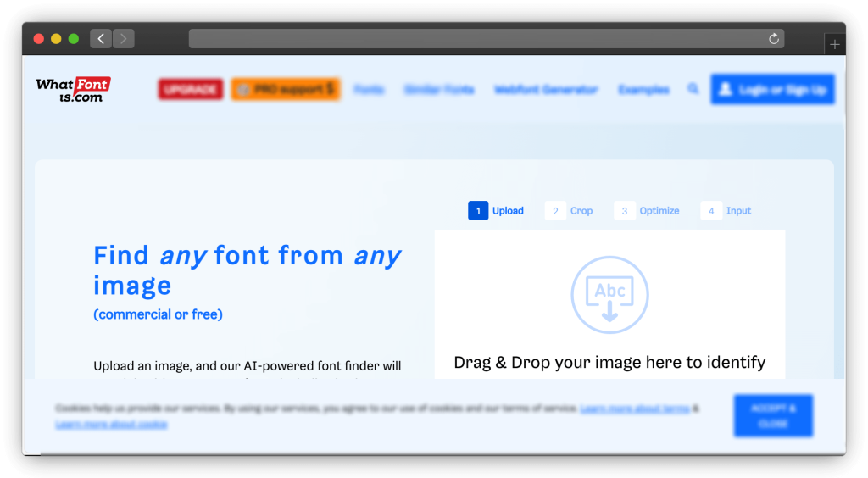This screenshot has height=478, width=868.
Task: Click the browser back arrow
Action: coord(101,39)
